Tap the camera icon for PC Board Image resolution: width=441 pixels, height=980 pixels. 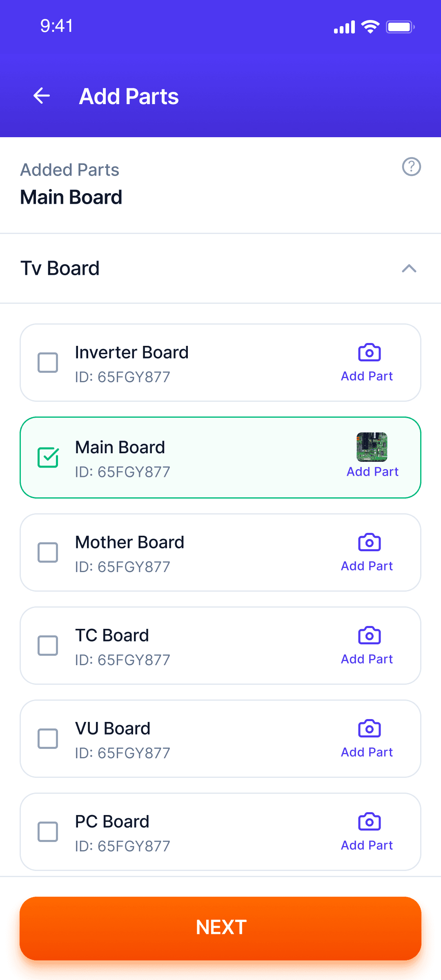tap(370, 822)
